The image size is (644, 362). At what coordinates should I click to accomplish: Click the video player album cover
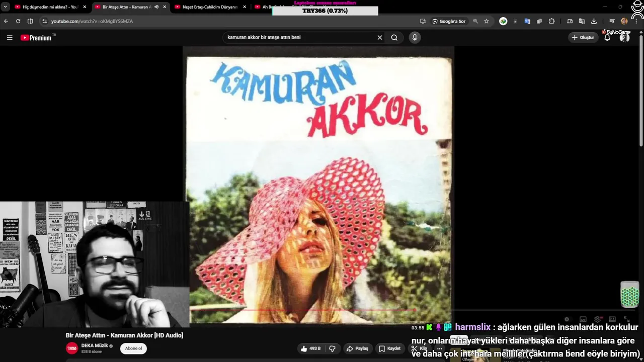pyautogui.click(x=318, y=185)
